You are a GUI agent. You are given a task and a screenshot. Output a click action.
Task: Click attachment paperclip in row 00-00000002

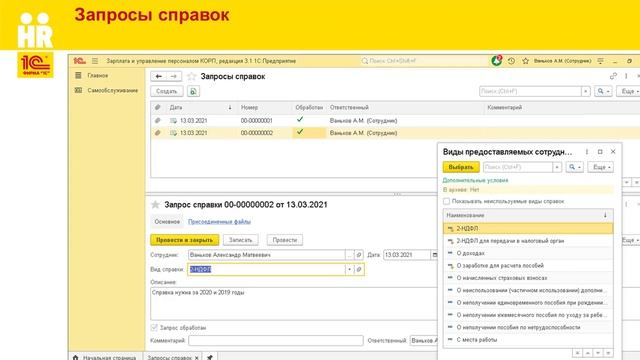click(x=158, y=133)
